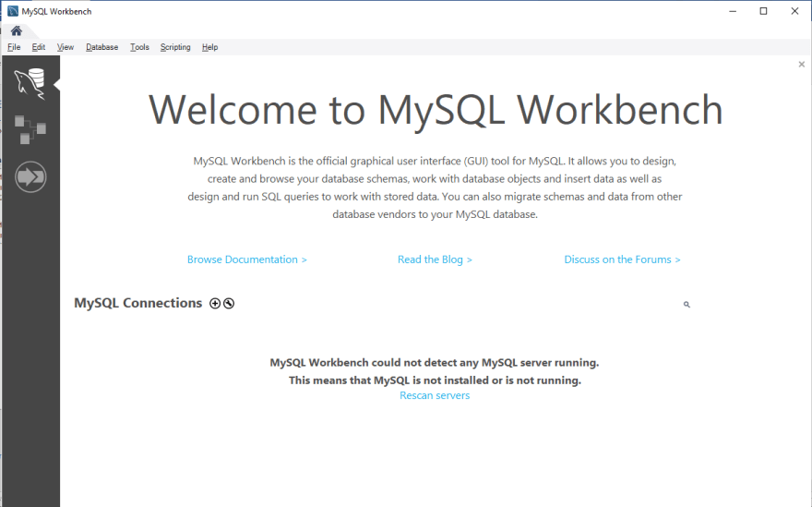Open the View menu
This screenshot has width=812, height=507.
pyautogui.click(x=66, y=47)
